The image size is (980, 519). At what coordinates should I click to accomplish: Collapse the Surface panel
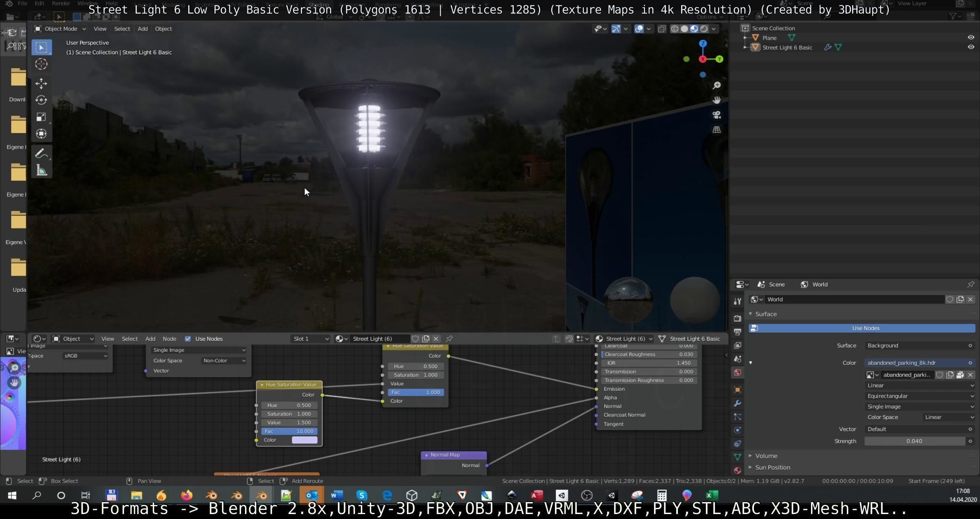(766, 314)
